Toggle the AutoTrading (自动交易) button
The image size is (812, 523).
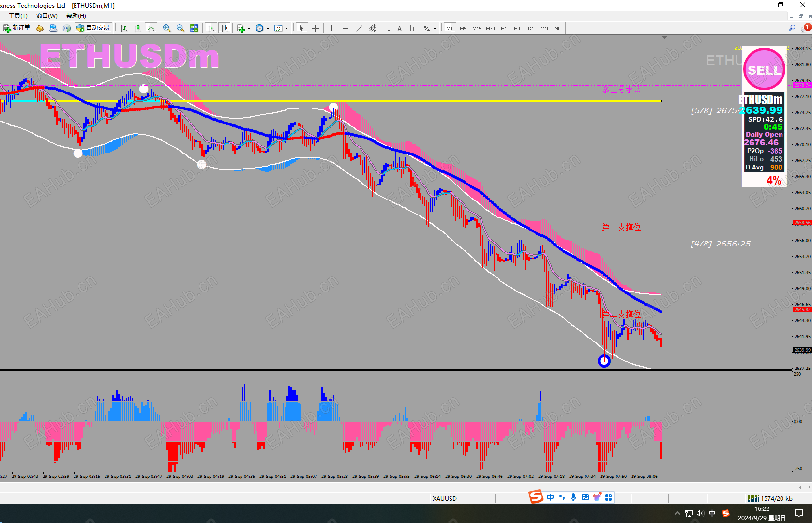tap(93, 28)
